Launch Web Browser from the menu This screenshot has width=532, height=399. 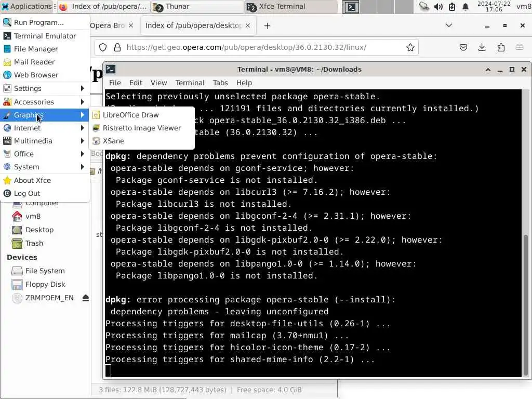(x=45, y=75)
